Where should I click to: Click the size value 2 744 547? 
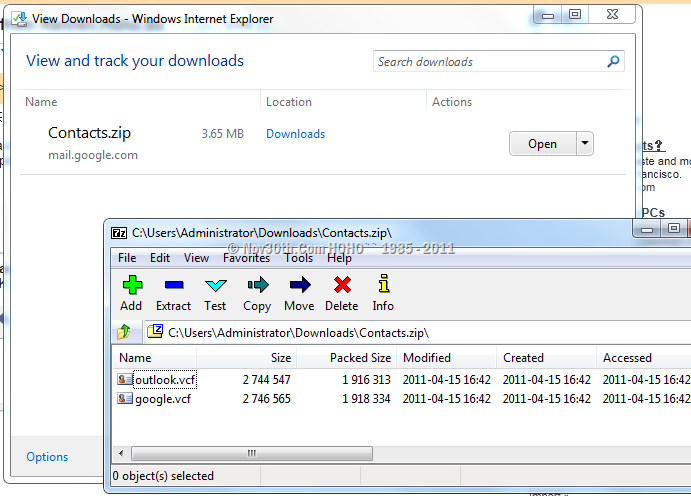267,380
